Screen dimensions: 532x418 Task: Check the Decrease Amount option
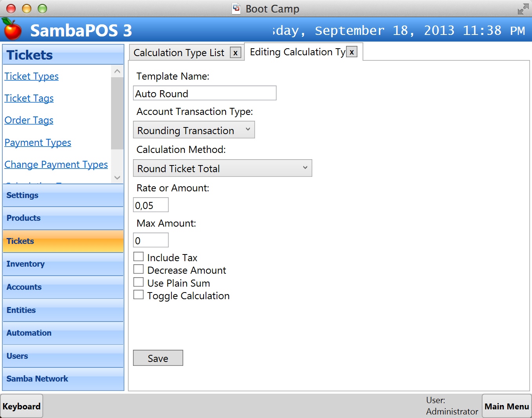pyautogui.click(x=138, y=269)
